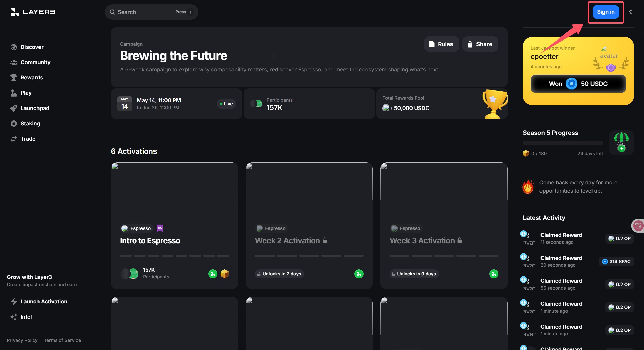Click the Espresso tag on Intro to Espresso

(137, 228)
